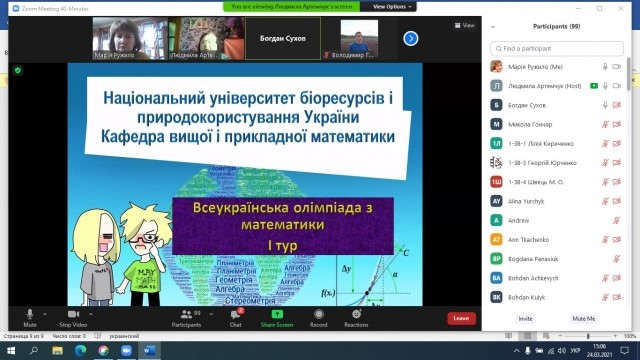Click the Find a participant search field
The height and width of the screenshot is (360, 640).
pos(557,49)
